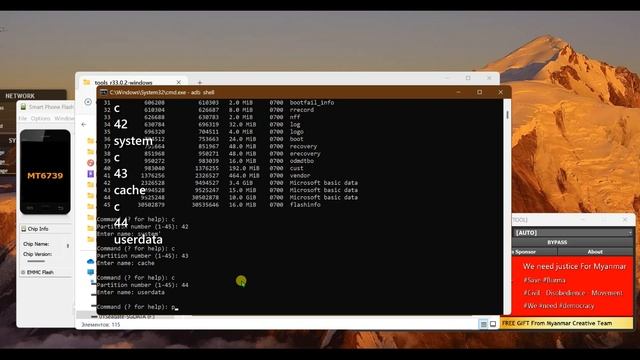Click the Chip Name label

[36, 244]
